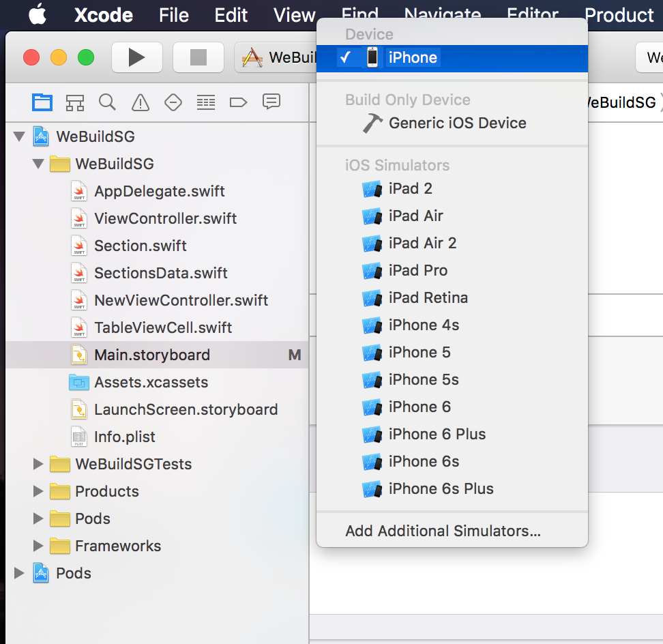Select AppDelegate.swift file
Image resolution: width=663 pixels, height=644 pixels.
pyautogui.click(x=157, y=191)
